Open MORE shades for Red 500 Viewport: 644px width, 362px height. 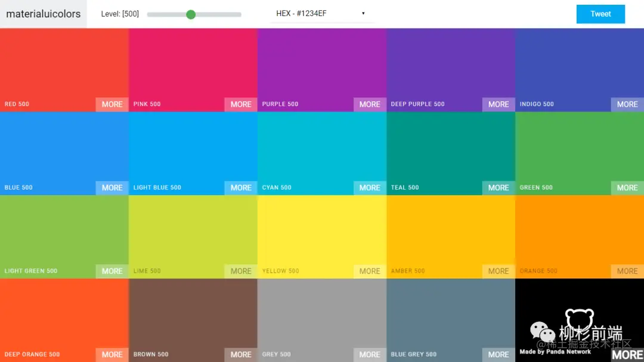[112, 104]
